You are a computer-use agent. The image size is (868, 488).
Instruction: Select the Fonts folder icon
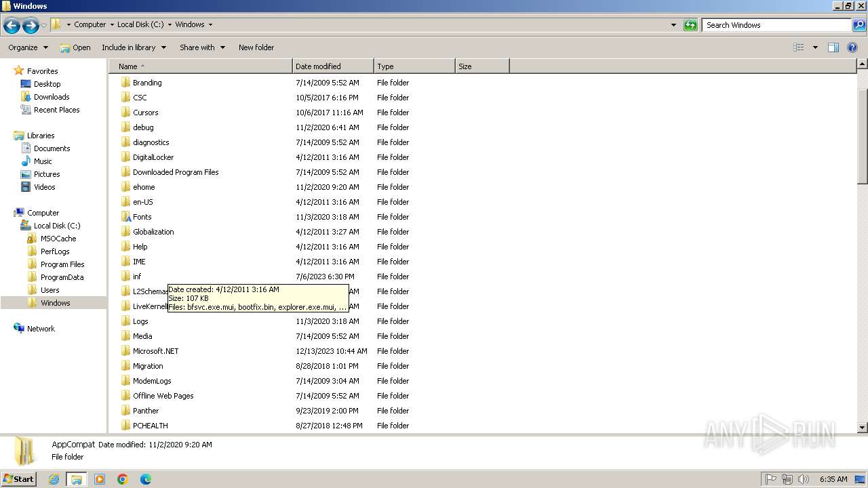[x=125, y=217]
